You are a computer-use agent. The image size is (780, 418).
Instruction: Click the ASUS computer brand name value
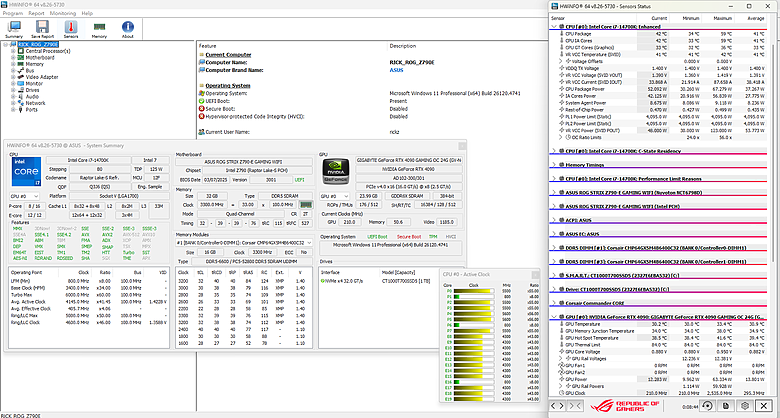[396, 70]
